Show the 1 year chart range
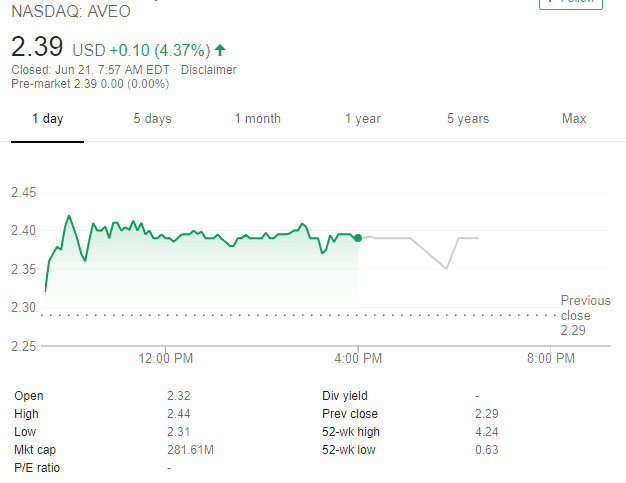626x483 pixels. click(x=363, y=119)
